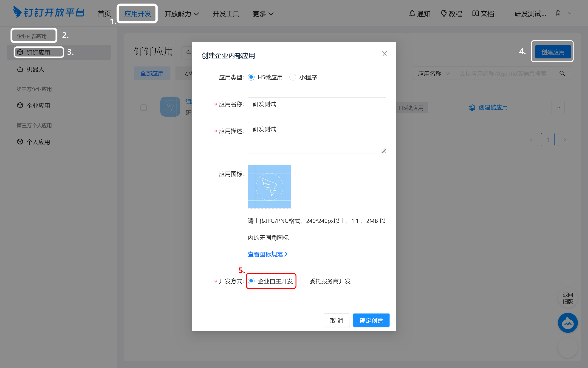Screen dimensions: 588x368
Task: Select the 企业自主开发 radio option
Action: pos(251,281)
